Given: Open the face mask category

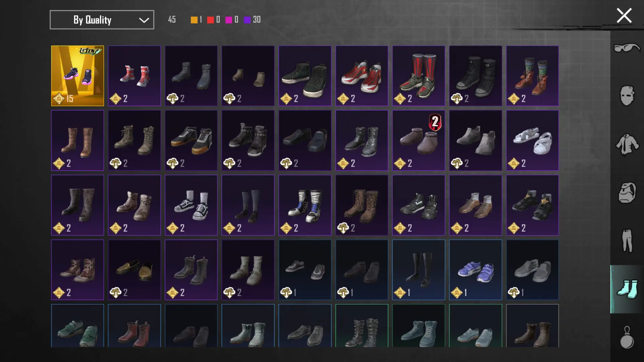Looking at the screenshot, I should point(627,96).
